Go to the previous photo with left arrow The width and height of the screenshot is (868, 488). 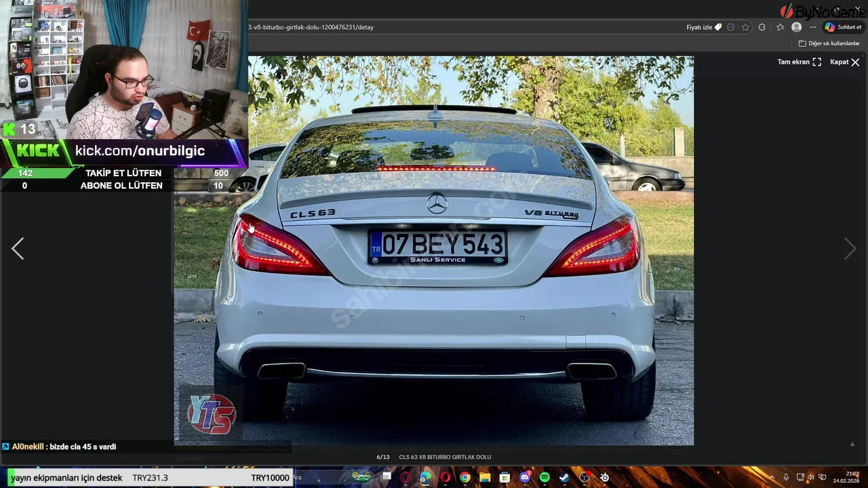[18, 249]
